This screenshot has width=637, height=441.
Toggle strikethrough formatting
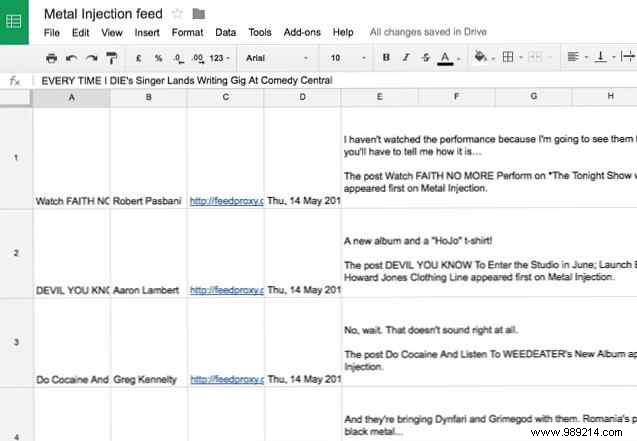point(425,58)
